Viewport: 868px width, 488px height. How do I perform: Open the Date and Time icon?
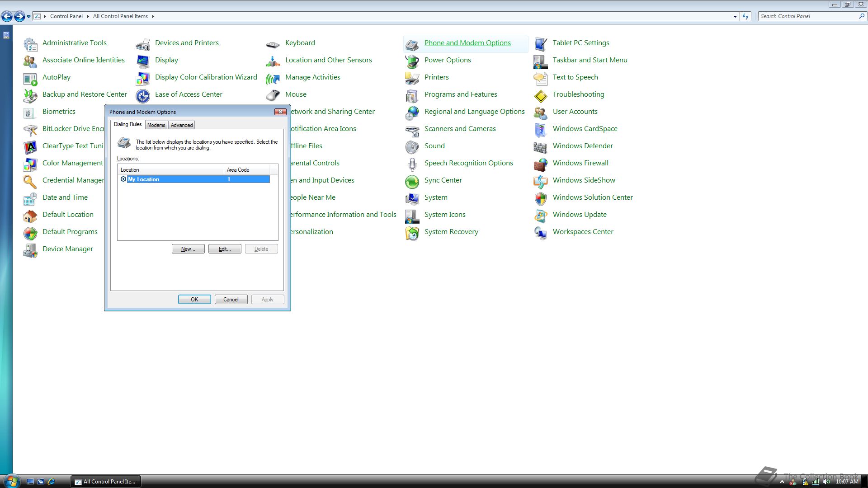tap(30, 199)
